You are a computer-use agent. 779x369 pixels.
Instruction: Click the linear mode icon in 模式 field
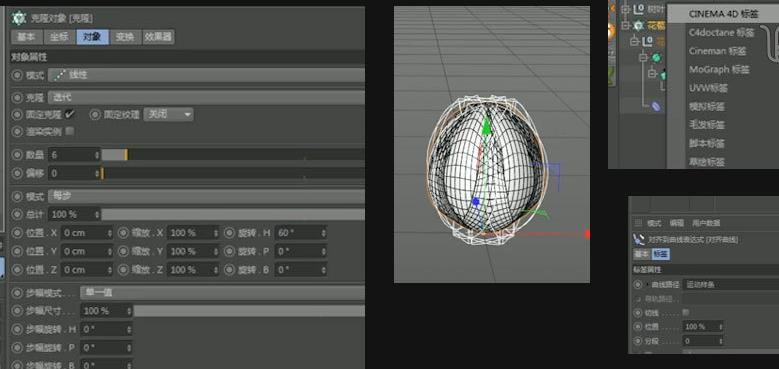tap(60, 75)
